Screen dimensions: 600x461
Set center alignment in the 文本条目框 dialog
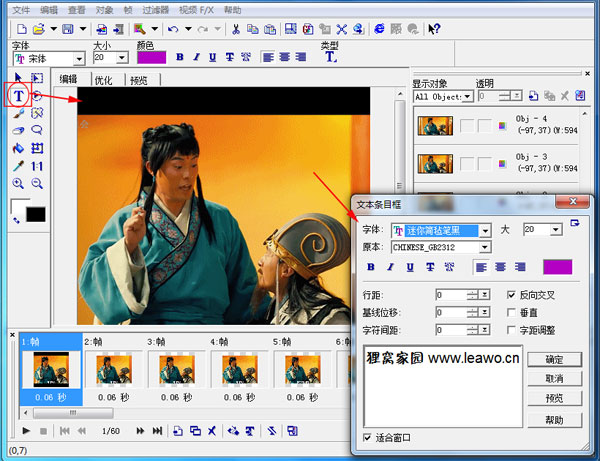(501, 267)
